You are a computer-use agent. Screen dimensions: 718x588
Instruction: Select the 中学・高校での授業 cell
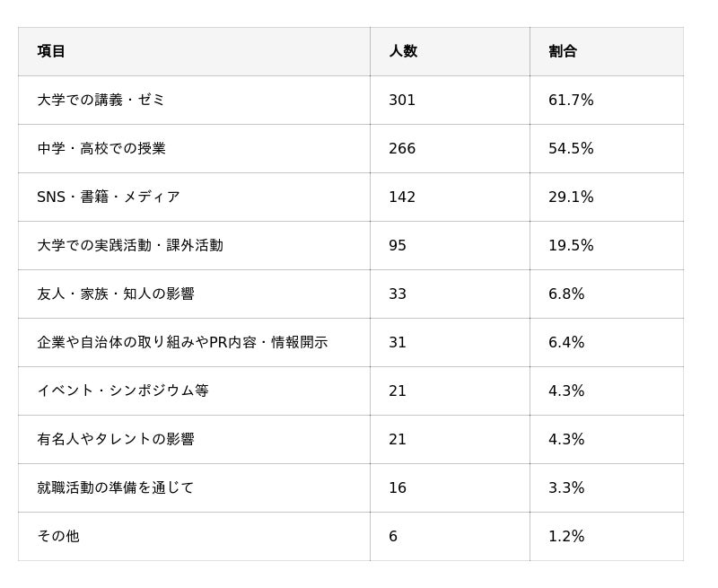point(101,148)
